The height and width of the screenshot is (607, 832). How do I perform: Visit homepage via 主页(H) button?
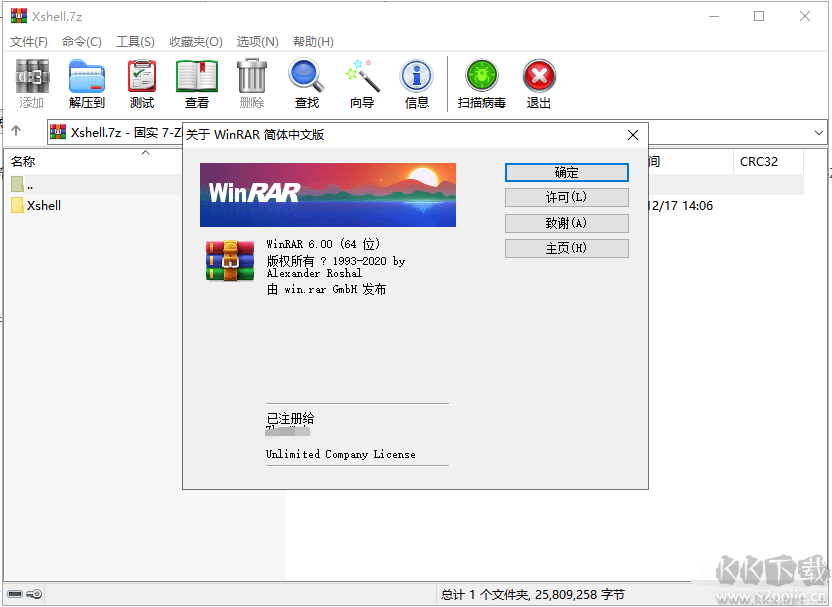point(566,247)
